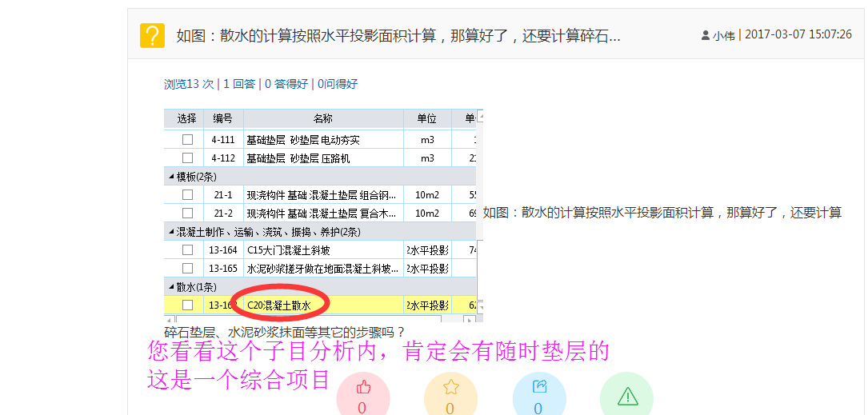Click the horizontal scrollbar right arrow
868x415 pixels.
click(470, 319)
